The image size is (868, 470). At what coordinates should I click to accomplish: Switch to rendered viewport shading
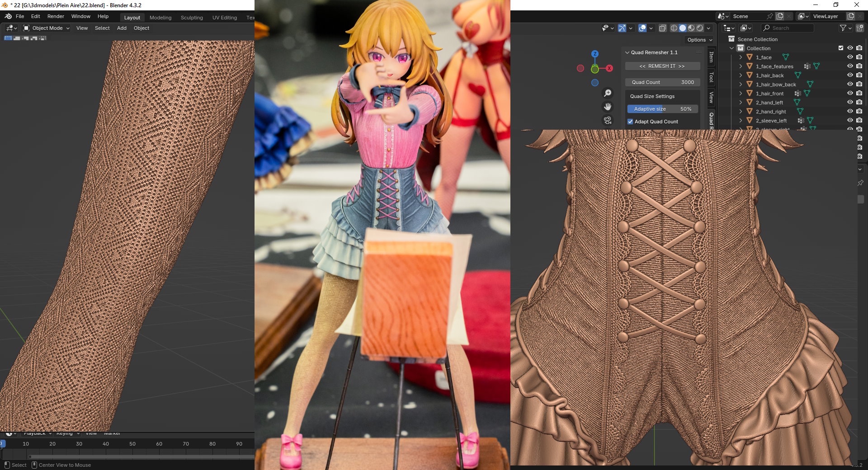pyautogui.click(x=700, y=28)
